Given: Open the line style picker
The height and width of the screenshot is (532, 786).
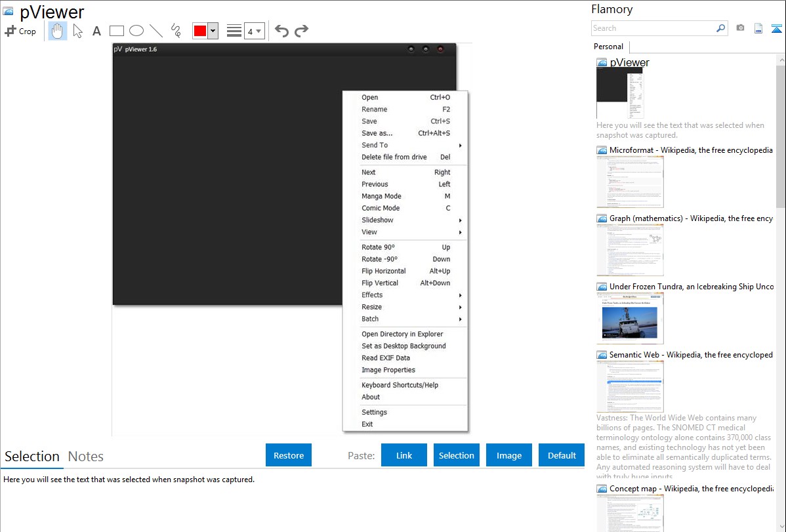Looking at the screenshot, I should coord(234,31).
